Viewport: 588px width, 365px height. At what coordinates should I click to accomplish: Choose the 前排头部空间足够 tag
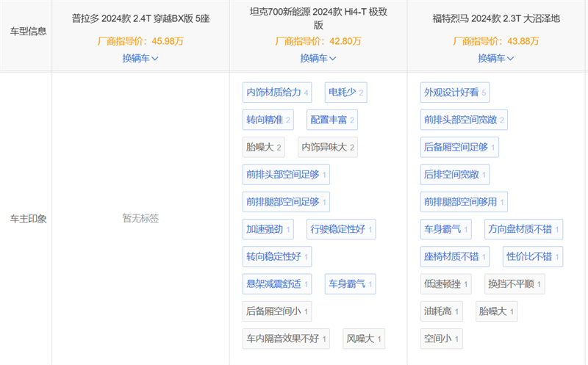286,174
